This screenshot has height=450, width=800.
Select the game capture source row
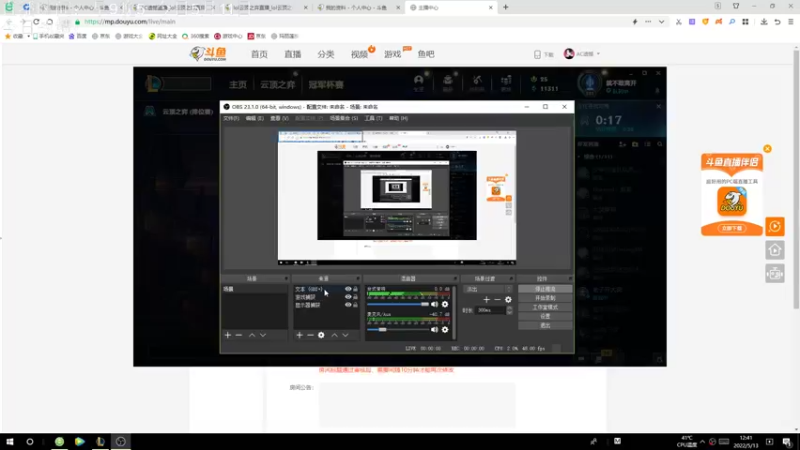[x=326, y=297]
